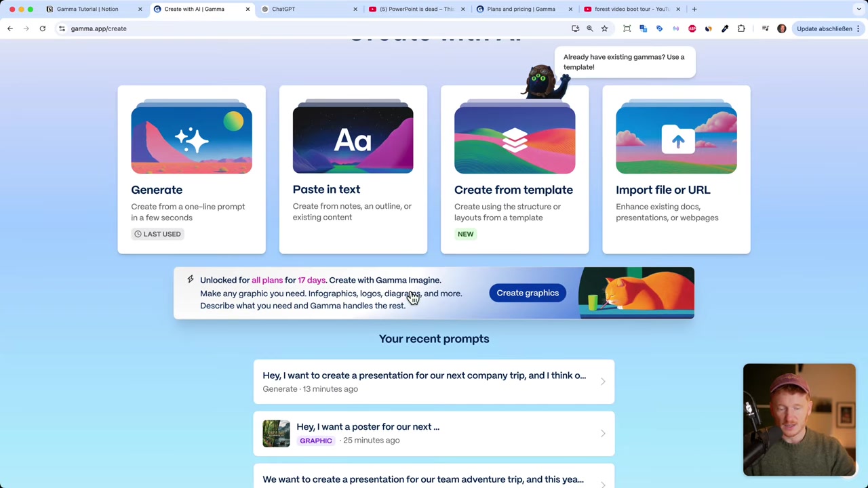Select the Generate card
Image resolution: width=868 pixels, height=488 pixels.
point(191,169)
